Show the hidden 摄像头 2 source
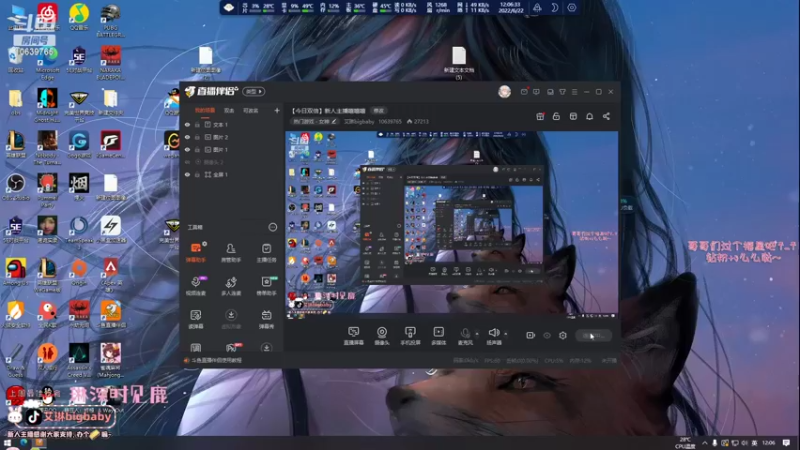This screenshot has height=450, width=800. point(187,162)
